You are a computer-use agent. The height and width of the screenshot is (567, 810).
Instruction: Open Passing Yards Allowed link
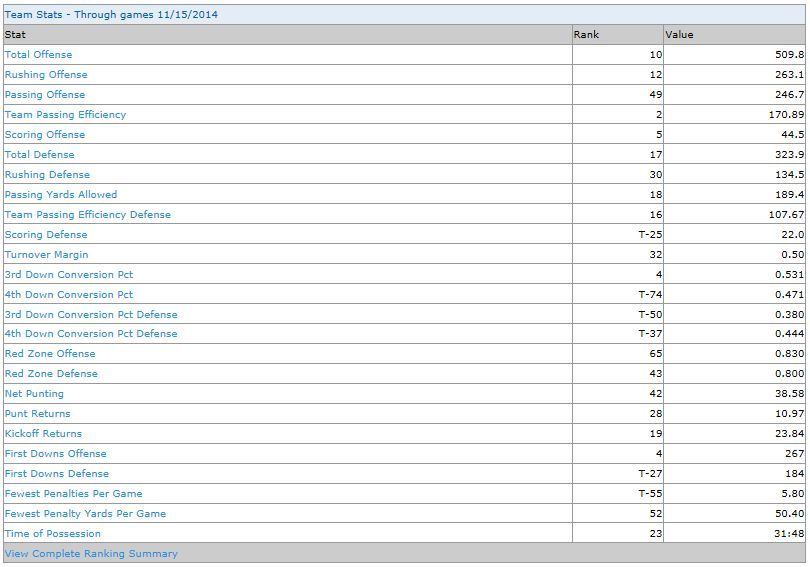(x=61, y=195)
